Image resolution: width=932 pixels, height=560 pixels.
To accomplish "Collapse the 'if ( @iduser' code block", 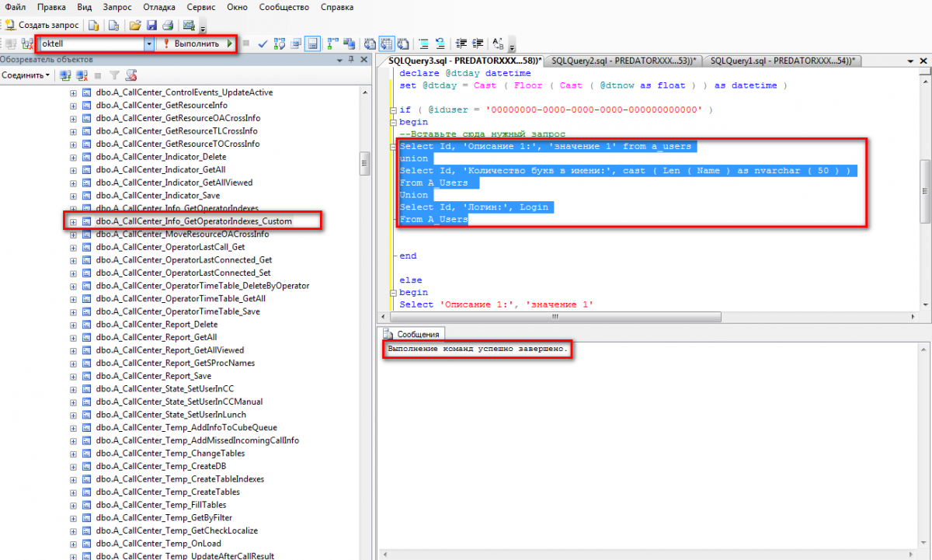I will [392, 110].
